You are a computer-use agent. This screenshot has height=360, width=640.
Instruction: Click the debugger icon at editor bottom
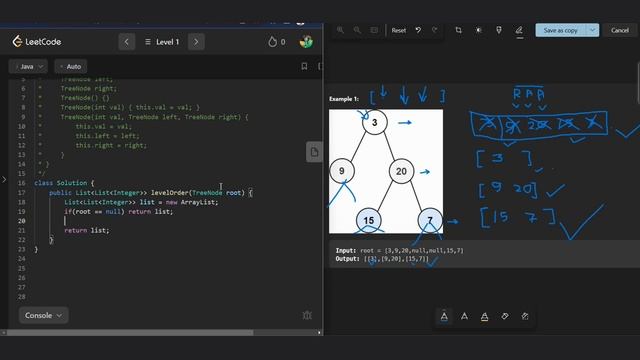(307, 315)
